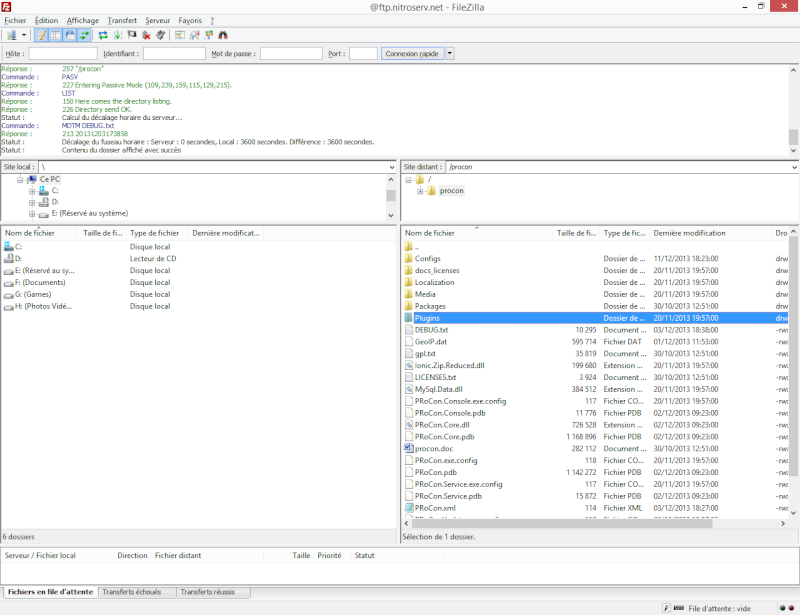The height and width of the screenshot is (615, 800).
Task: Click the Hôte input field
Action: coord(63,54)
